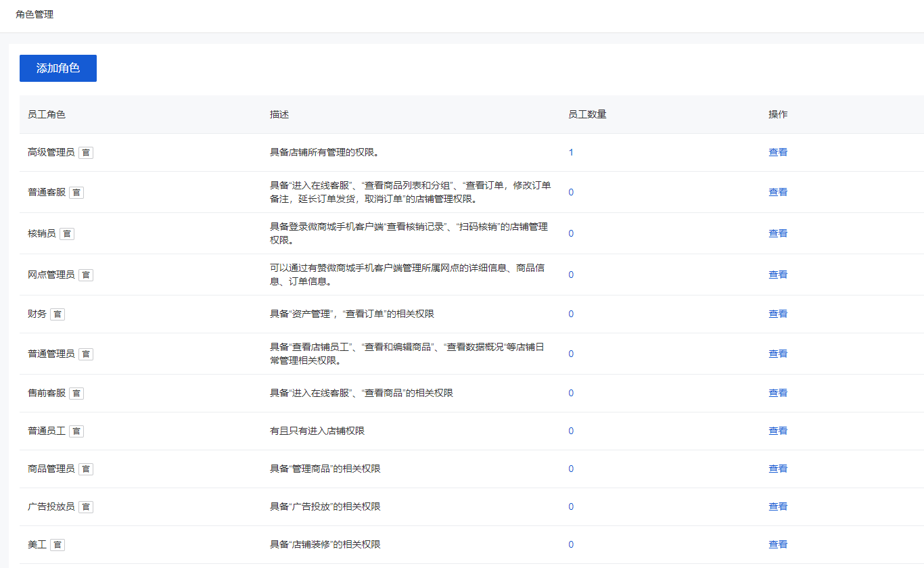Open 查看 for the 高级管理员 role
Image resolution: width=924 pixels, height=568 pixels.
tap(778, 152)
